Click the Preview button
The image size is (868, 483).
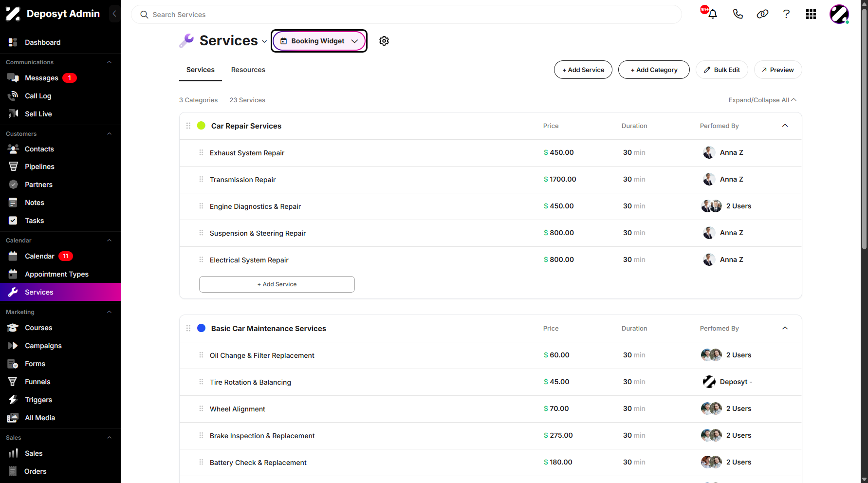778,70
